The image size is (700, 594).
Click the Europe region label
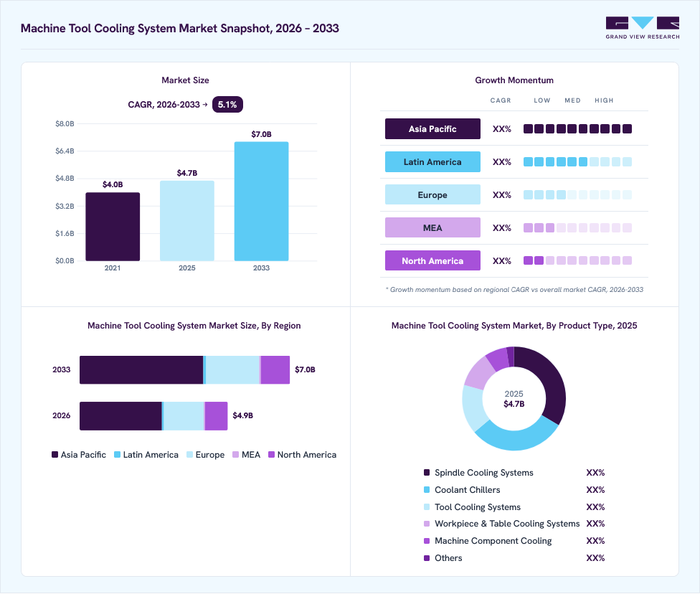pyautogui.click(x=432, y=194)
